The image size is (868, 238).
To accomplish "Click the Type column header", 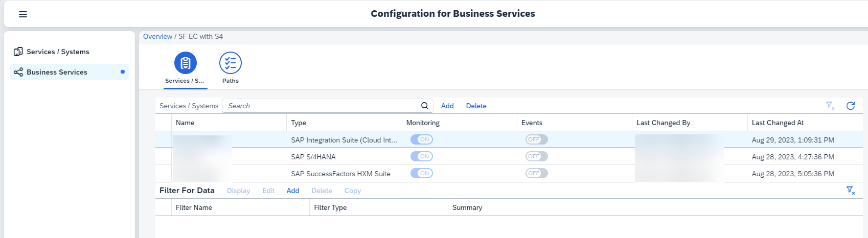I will (x=344, y=123).
